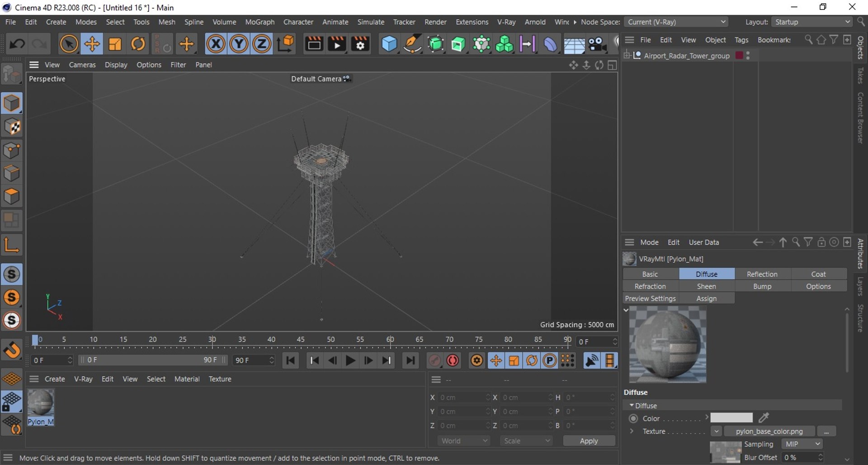Click pylon_base_color.png texture button

[x=769, y=432]
